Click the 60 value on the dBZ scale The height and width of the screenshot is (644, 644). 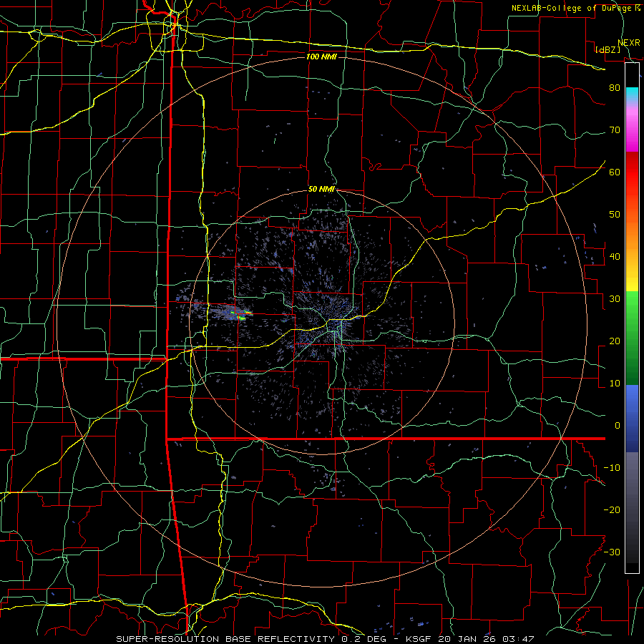point(615,172)
